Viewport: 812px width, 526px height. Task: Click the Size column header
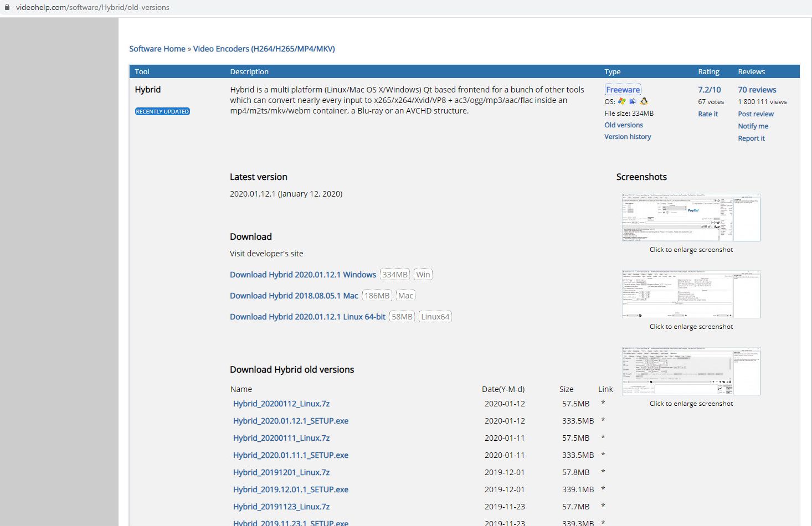566,389
